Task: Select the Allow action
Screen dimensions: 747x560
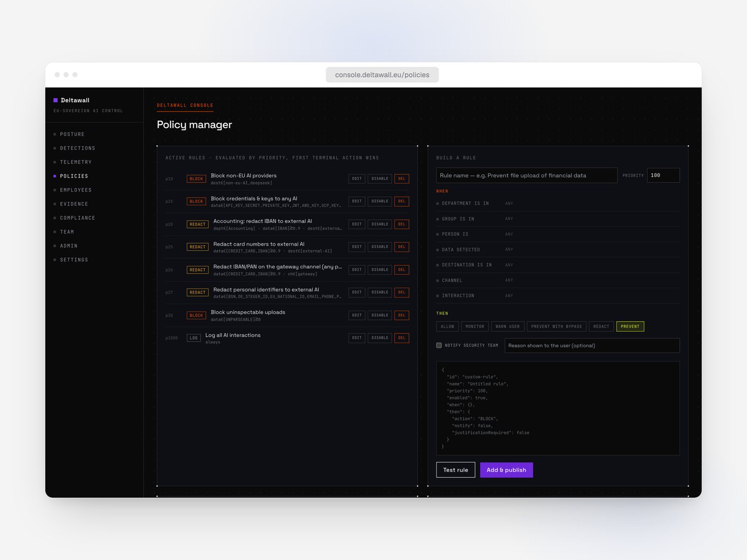Action: (x=448, y=326)
